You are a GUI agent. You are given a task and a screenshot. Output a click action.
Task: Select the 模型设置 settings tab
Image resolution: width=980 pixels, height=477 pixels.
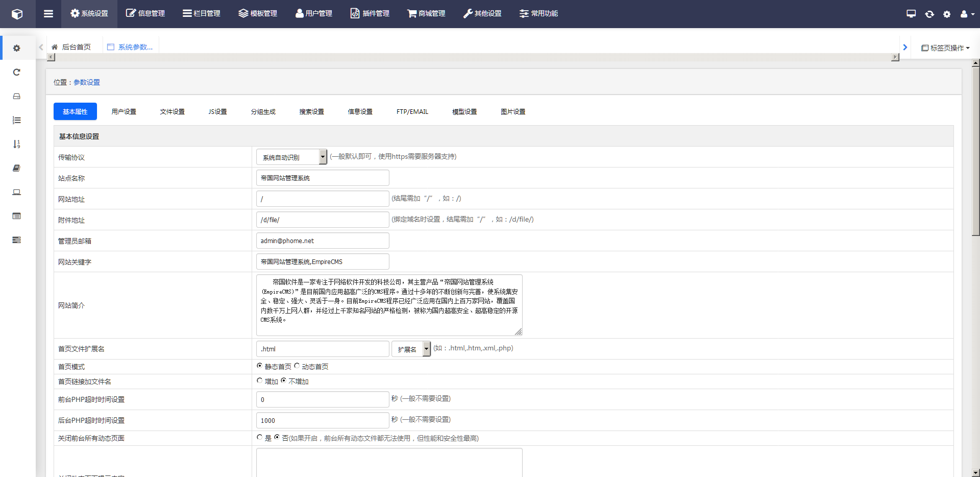464,111
